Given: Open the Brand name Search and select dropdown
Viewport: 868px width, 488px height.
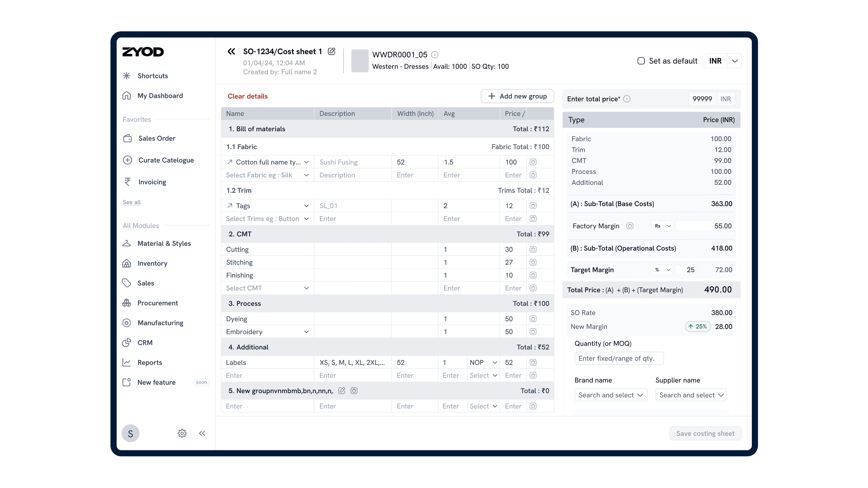Looking at the screenshot, I should click(x=611, y=395).
